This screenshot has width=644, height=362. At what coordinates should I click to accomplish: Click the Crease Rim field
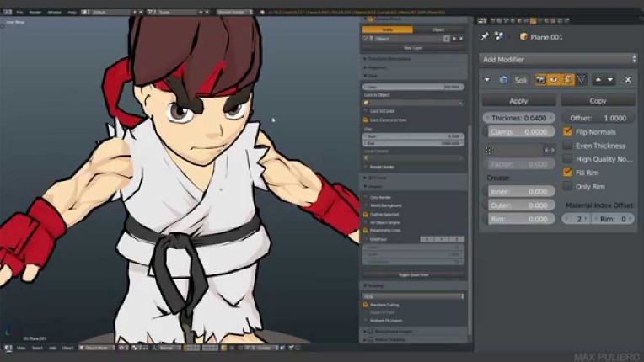click(518, 220)
